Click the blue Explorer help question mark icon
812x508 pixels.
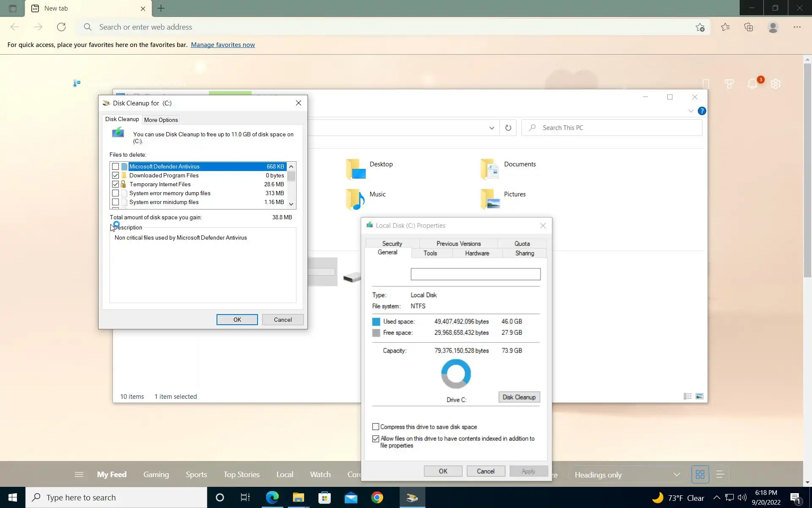click(x=702, y=111)
